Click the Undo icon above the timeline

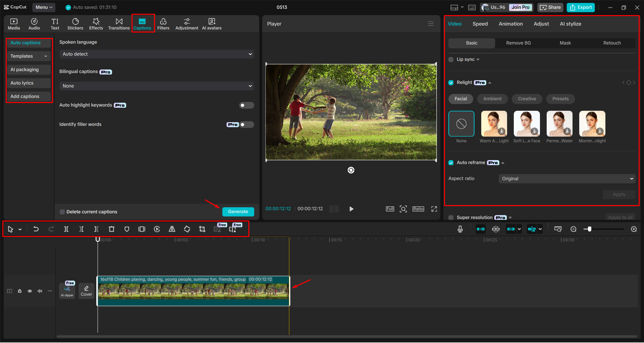click(x=36, y=229)
